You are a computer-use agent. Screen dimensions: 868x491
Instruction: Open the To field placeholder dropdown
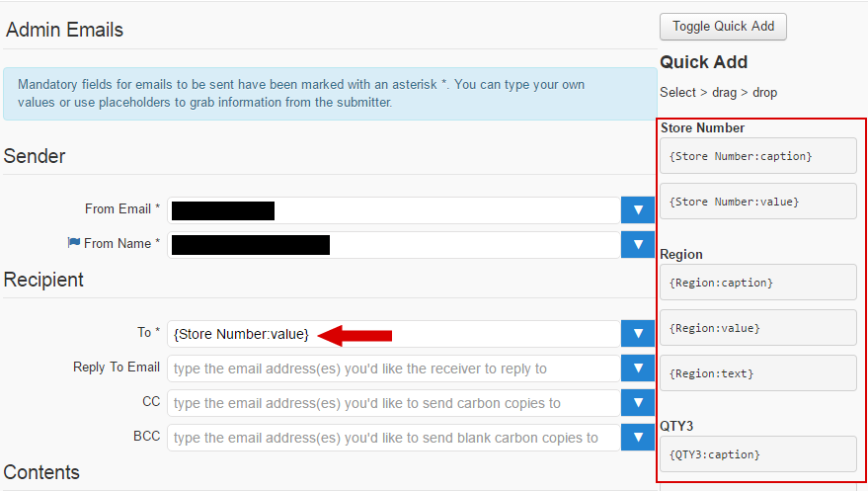[638, 334]
